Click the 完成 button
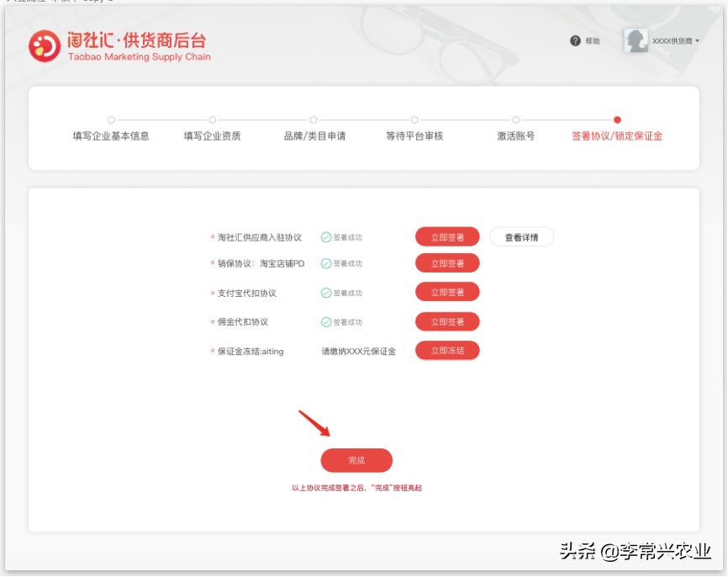Image resolution: width=728 pixels, height=577 pixels. 356,460
